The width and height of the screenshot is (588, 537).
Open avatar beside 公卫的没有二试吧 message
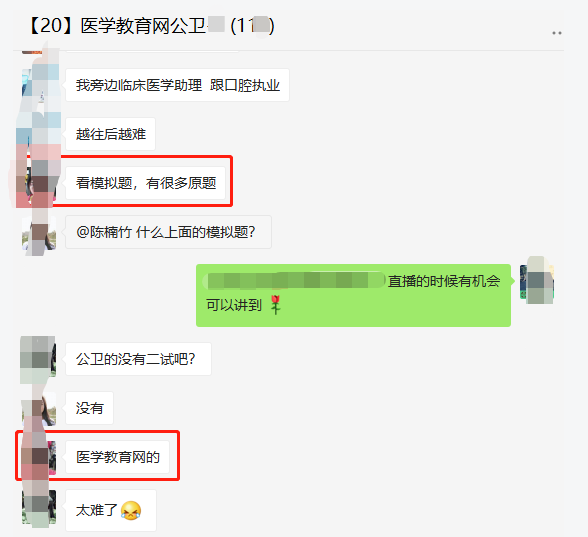[39, 359]
